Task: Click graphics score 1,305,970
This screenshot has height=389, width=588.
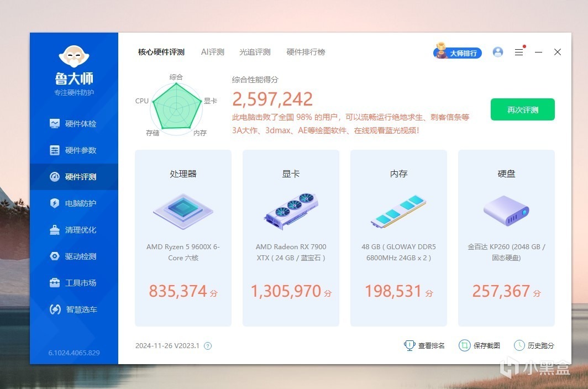Action: 291,291
